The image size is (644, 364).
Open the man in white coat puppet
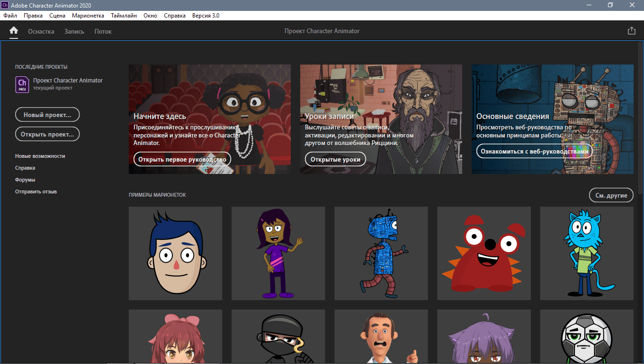click(x=381, y=337)
